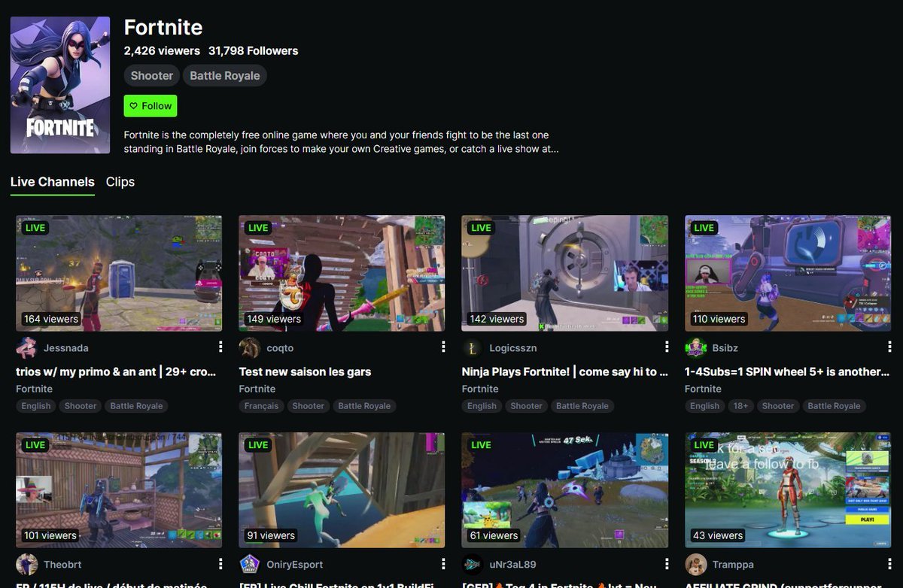Open coqto's live stream thumbnail
Image resolution: width=903 pixels, height=588 pixels.
pyautogui.click(x=342, y=274)
